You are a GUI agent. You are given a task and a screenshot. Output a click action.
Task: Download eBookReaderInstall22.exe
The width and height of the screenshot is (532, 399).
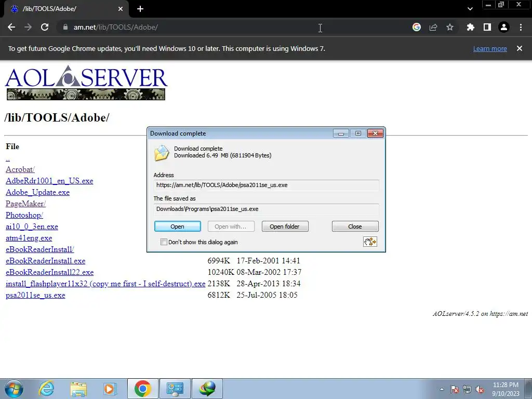pyautogui.click(x=49, y=272)
